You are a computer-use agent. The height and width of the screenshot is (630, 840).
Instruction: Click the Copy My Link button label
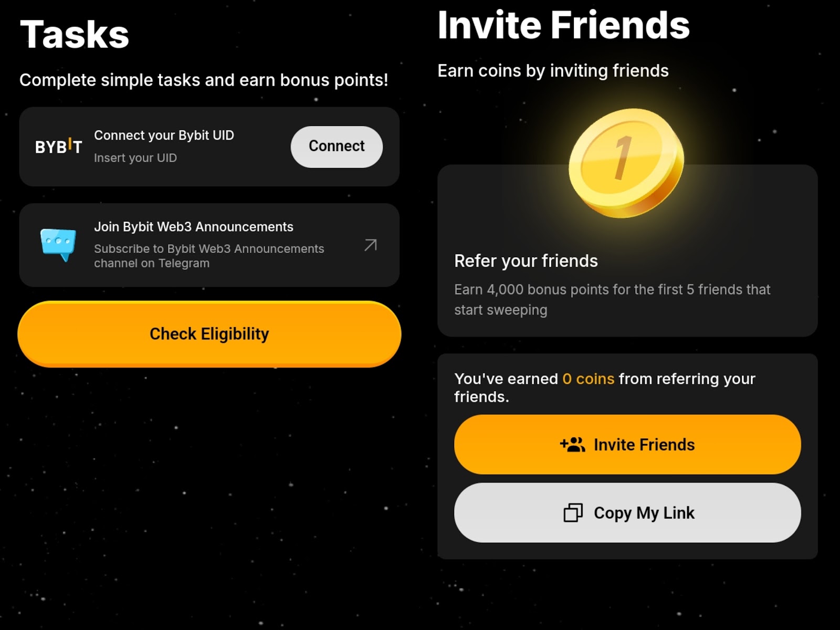click(644, 512)
